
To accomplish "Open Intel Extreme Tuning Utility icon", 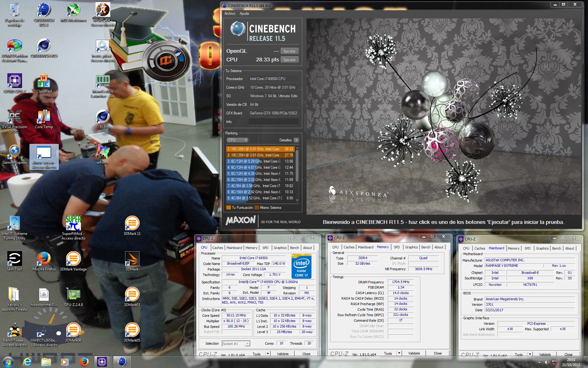I will (x=14, y=228).
